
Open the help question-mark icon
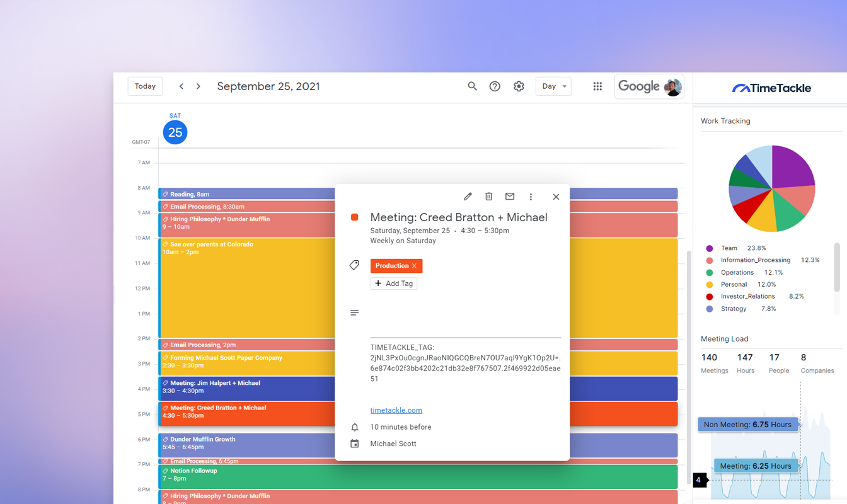[x=495, y=86]
